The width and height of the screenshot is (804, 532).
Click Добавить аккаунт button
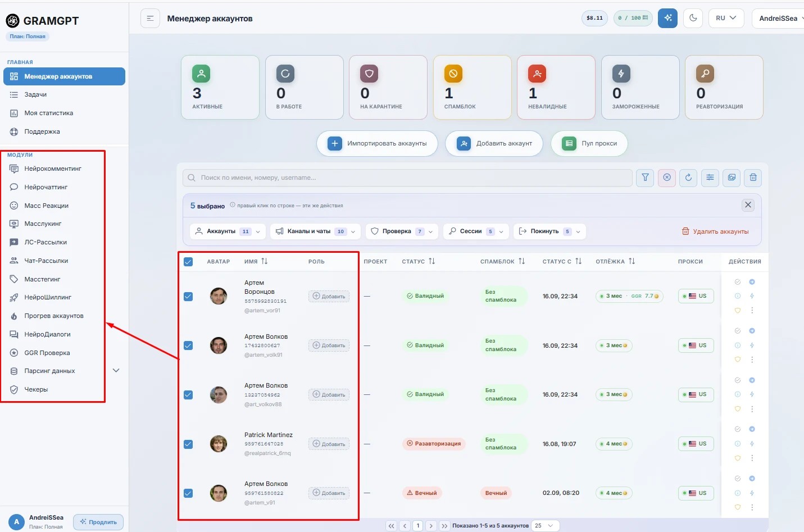click(x=494, y=144)
